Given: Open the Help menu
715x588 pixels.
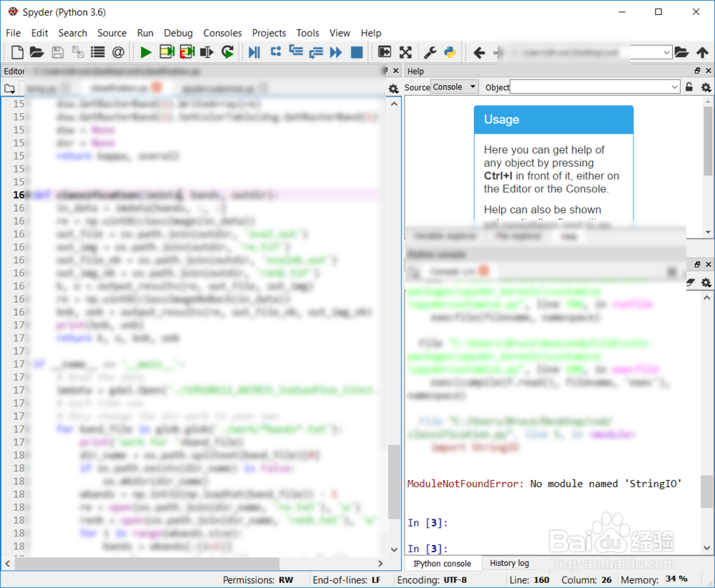Looking at the screenshot, I should coord(370,33).
